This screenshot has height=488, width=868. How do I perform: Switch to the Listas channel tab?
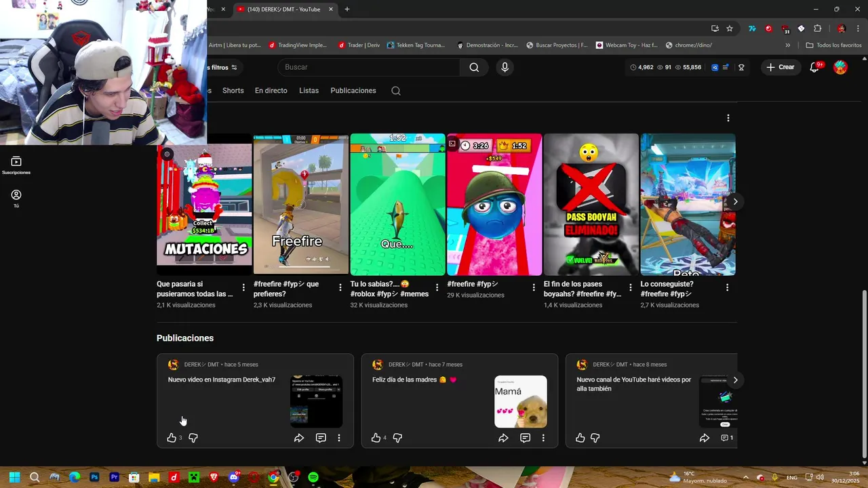point(309,91)
